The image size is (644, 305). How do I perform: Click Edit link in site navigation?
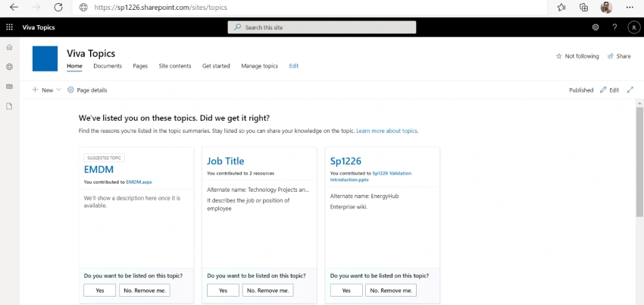coord(294,66)
